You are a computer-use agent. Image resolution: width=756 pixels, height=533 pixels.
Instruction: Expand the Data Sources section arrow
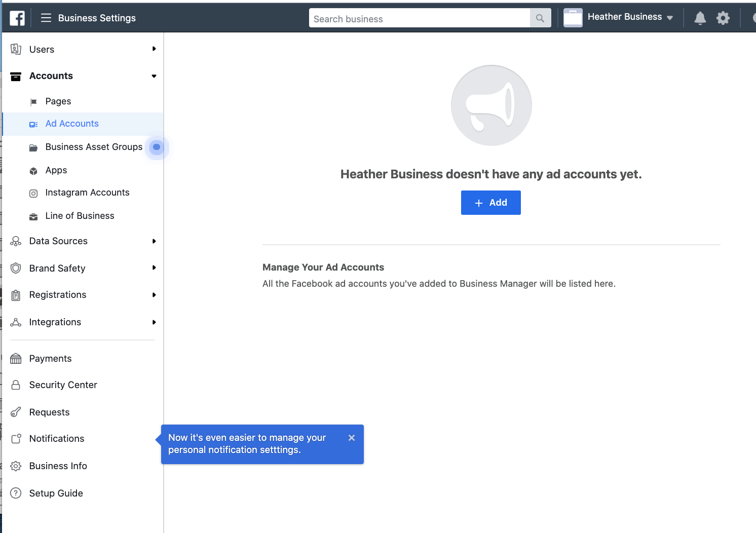pos(154,241)
